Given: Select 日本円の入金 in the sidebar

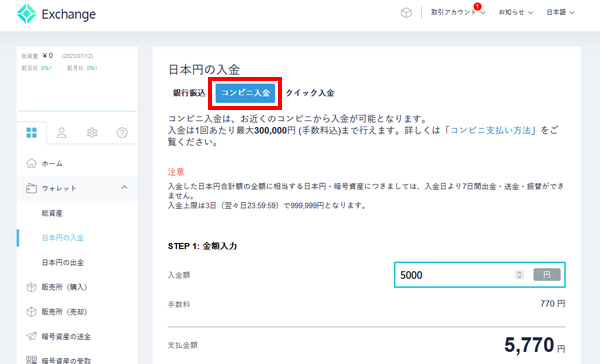Looking at the screenshot, I should (63, 238).
